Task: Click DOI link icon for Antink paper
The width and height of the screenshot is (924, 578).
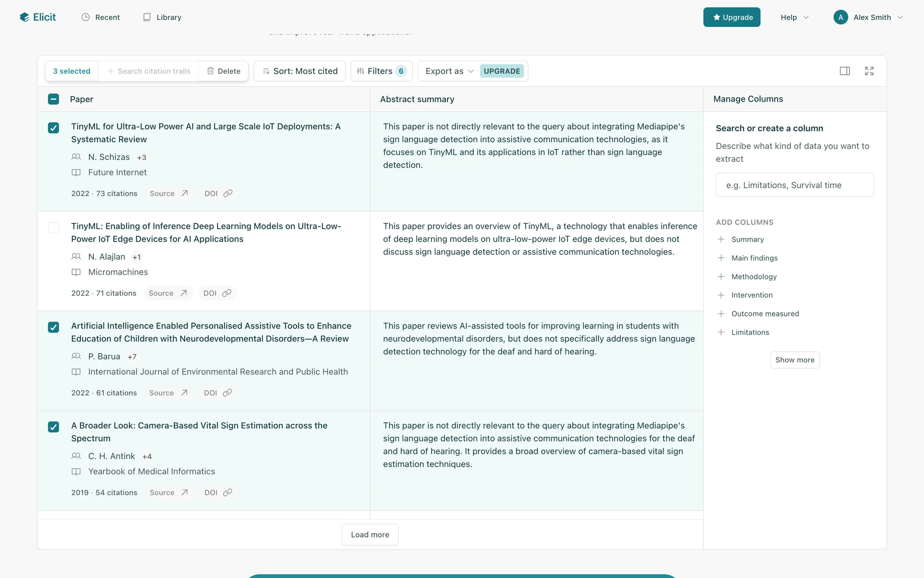Action: 228,492
